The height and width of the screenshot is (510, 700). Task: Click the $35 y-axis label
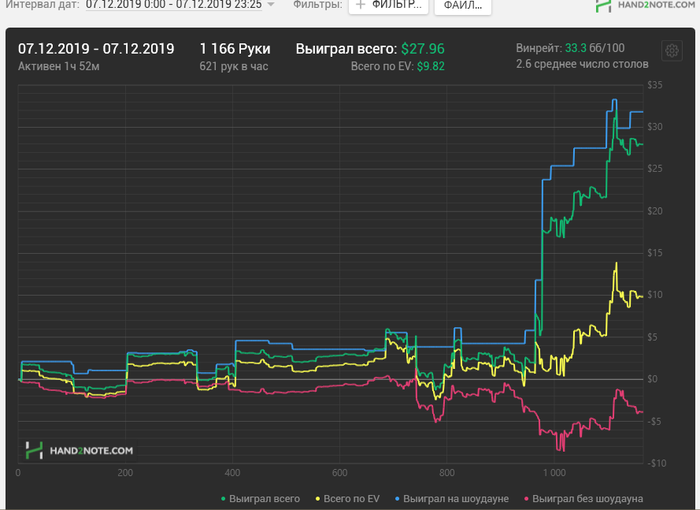[655, 85]
